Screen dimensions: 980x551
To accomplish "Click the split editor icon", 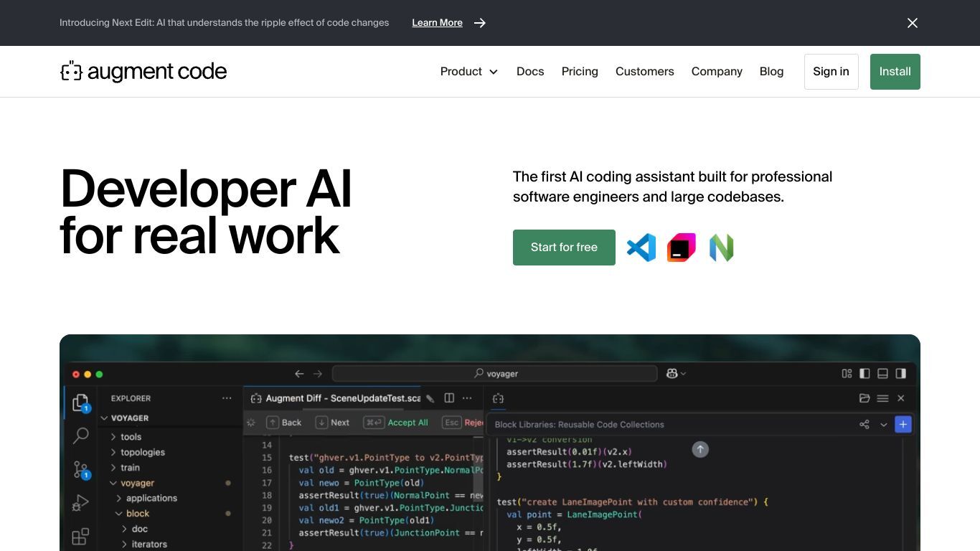I will (x=449, y=398).
